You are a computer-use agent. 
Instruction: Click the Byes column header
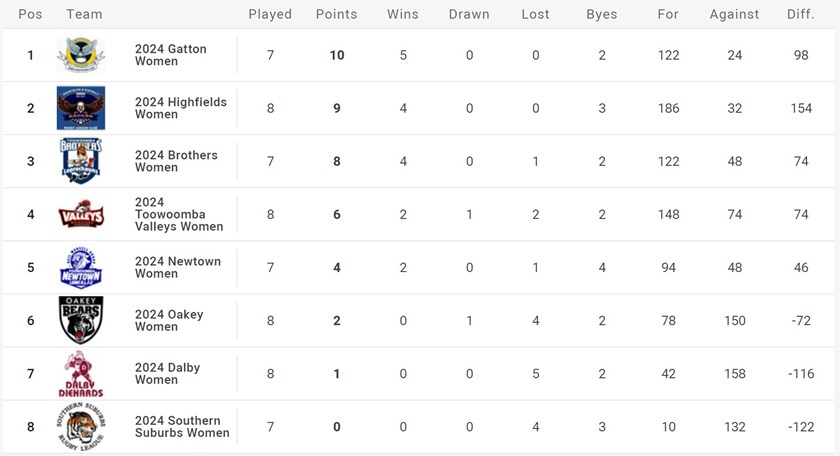602,15
